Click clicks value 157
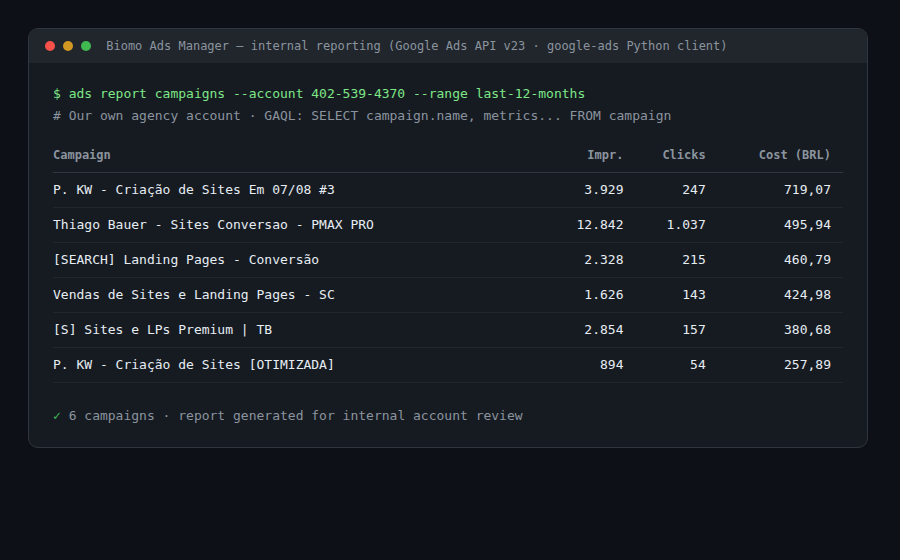This screenshot has width=900, height=560. click(x=693, y=330)
